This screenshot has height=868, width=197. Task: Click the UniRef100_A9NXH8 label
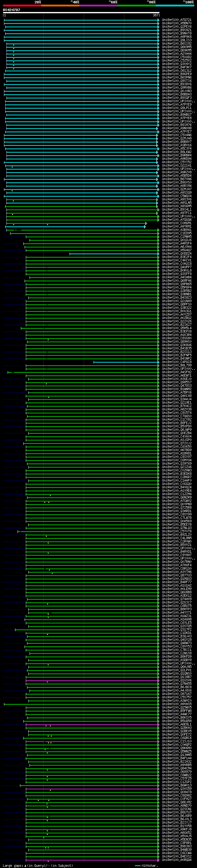pyautogui.click(x=177, y=128)
